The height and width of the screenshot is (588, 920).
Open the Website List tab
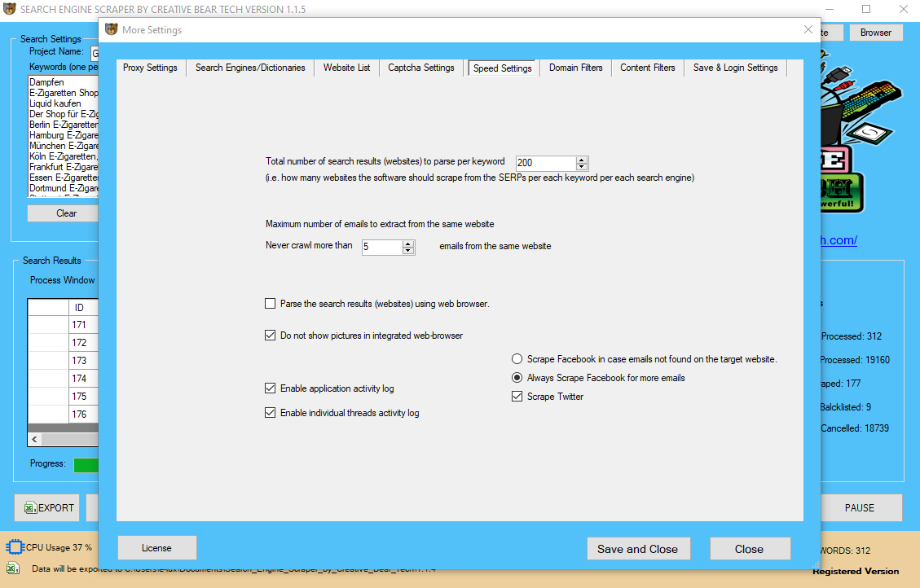coord(347,68)
